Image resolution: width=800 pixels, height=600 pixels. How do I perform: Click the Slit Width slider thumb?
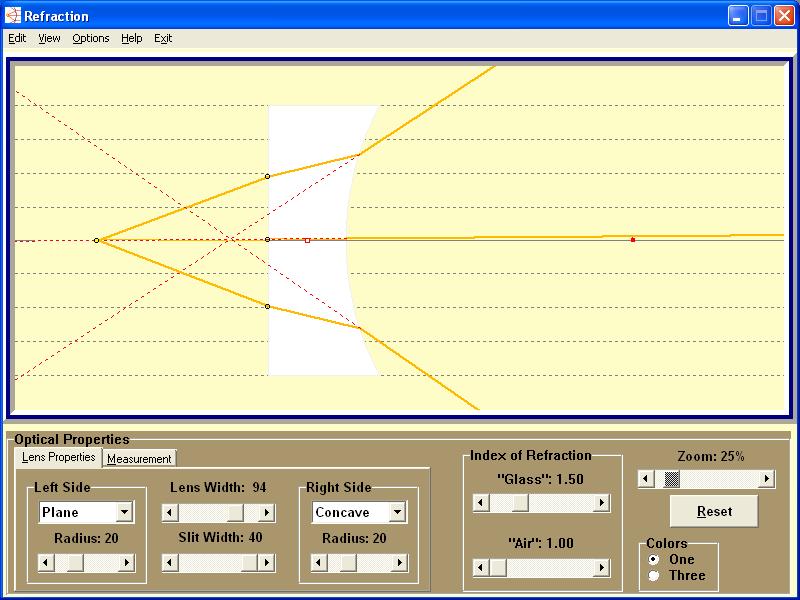[249, 563]
